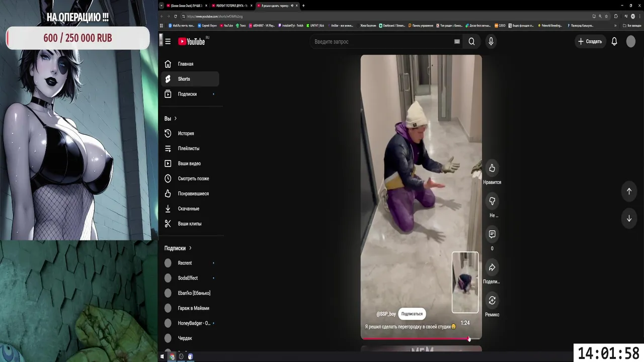Open Чердак channel subscription

point(190,338)
